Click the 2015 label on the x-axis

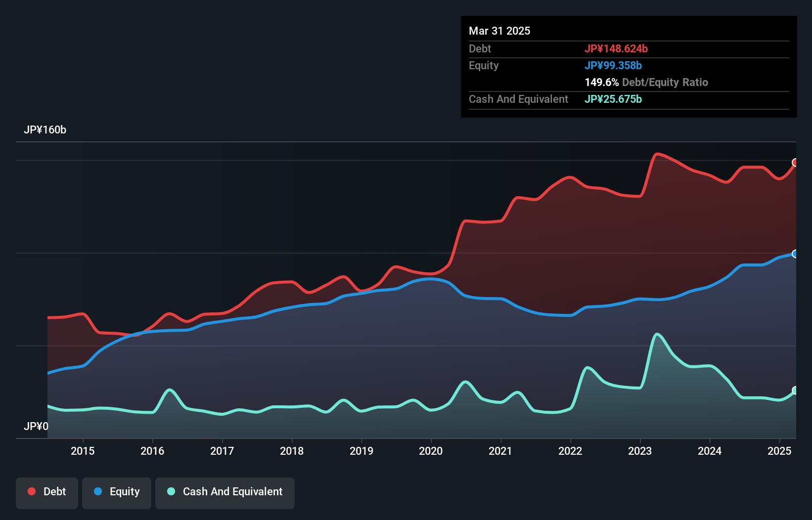click(x=83, y=451)
